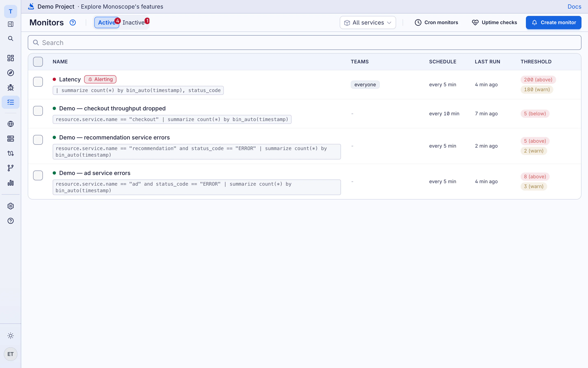Click the Monitors help question mark icon
This screenshot has width=588, height=368.
[73, 23]
